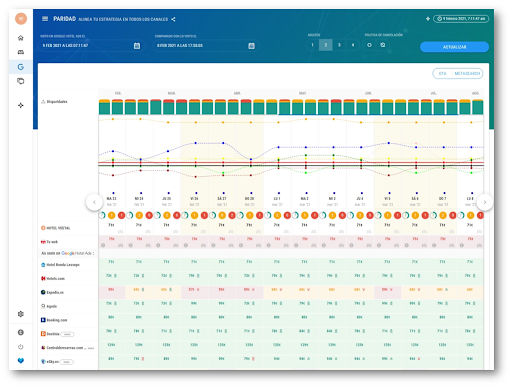Image resolution: width=512 pixels, height=388 pixels.
Task: Open the settings gear in sidebar
Action: (x=21, y=314)
